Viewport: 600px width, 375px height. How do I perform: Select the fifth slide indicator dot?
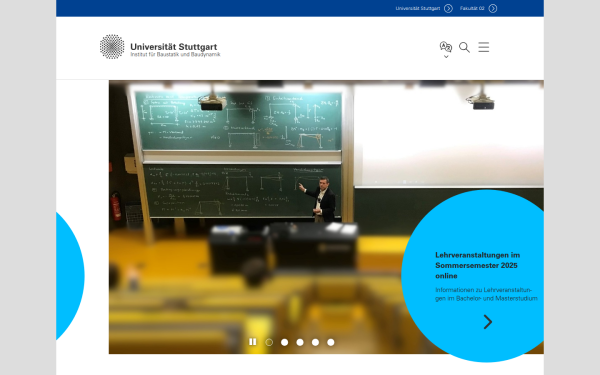point(331,342)
